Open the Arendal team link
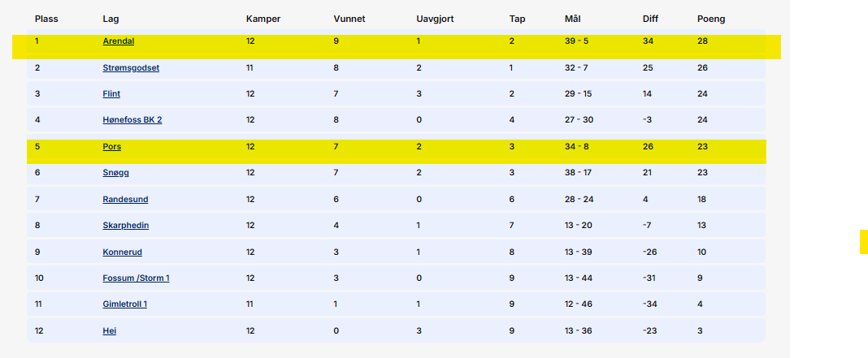The height and width of the screenshot is (358, 868). (119, 41)
